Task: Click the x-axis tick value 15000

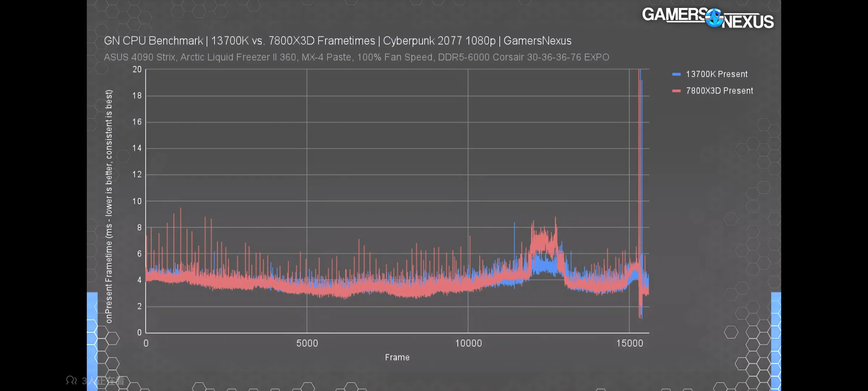Action: (x=630, y=343)
